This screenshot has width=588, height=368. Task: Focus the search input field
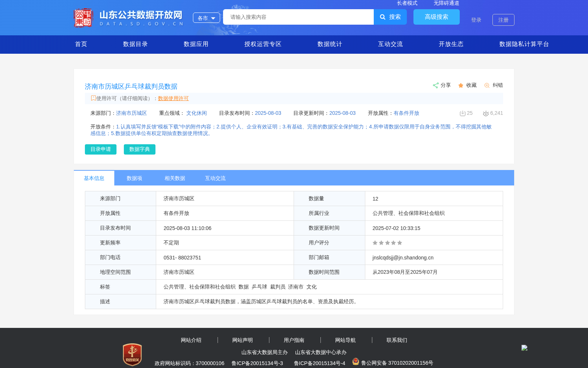(298, 17)
